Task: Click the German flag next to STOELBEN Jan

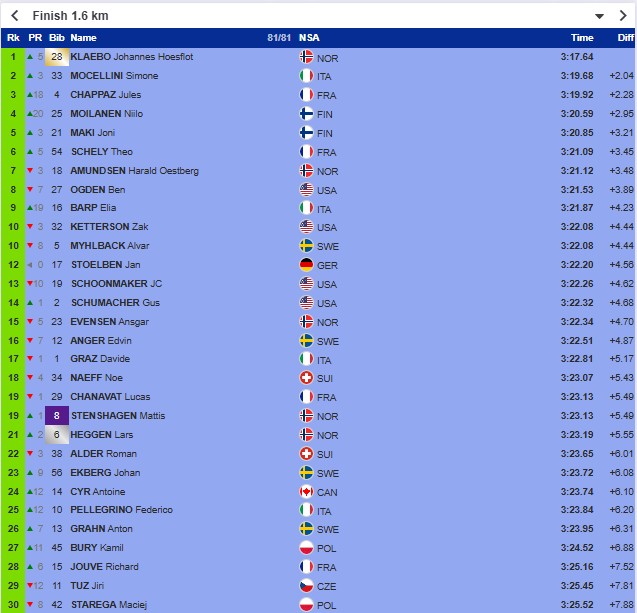Action: click(306, 265)
